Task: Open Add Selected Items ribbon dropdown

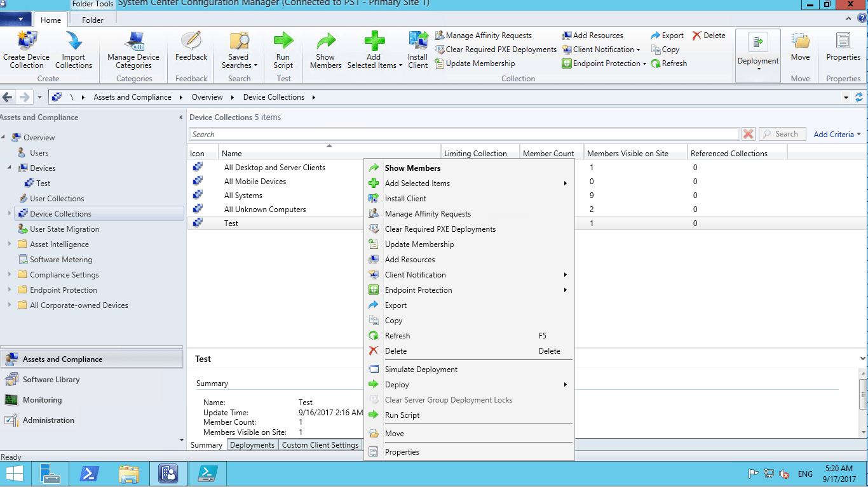Action: click(374, 50)
